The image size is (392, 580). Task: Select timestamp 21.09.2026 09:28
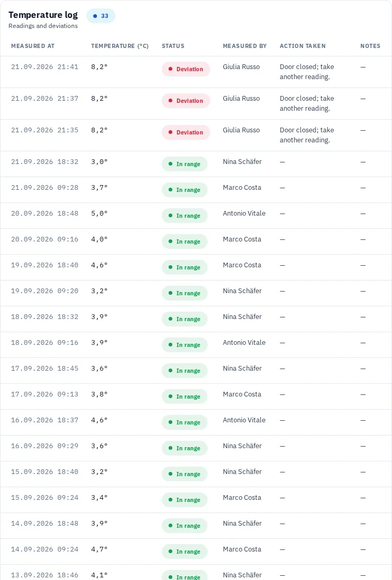click(x=45, y=188)
